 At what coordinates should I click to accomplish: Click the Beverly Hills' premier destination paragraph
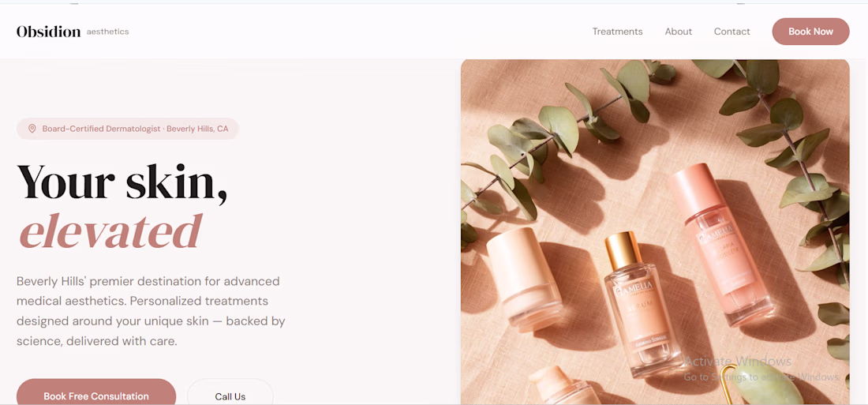151,311
